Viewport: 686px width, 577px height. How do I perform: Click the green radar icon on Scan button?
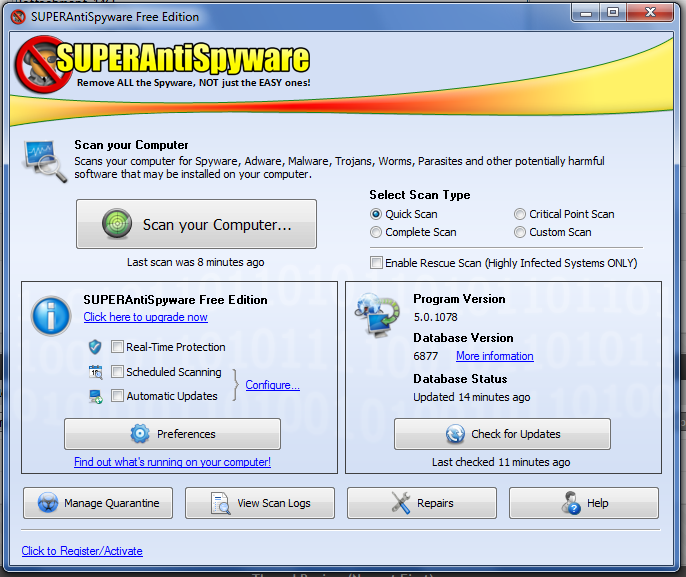click(117, 224)
